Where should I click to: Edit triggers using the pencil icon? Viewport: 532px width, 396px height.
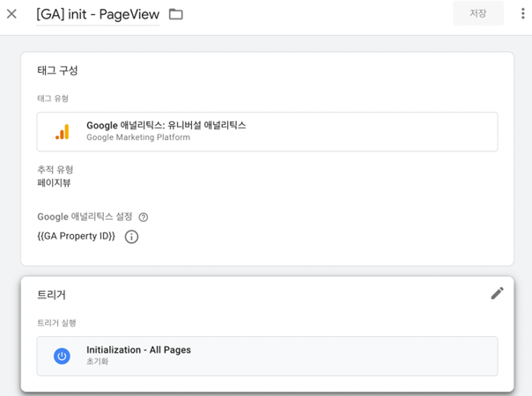click(497, 293)
